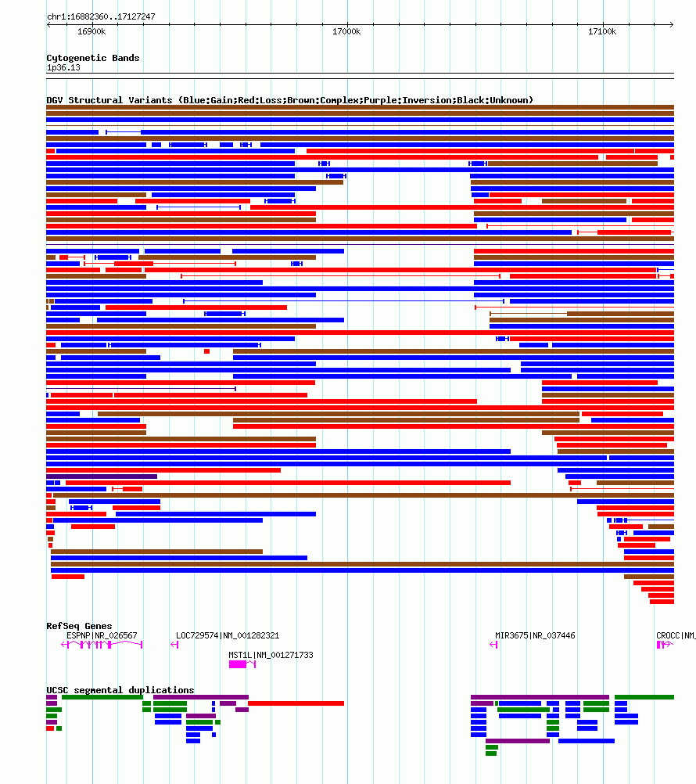The image size is (696, 784).
Task: Select the MST1L gene exon block
Action: (238, 664)
